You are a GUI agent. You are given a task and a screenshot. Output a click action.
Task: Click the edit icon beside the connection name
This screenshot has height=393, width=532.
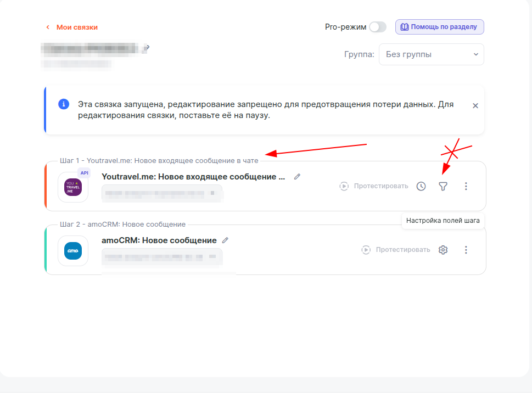(145, 48)
